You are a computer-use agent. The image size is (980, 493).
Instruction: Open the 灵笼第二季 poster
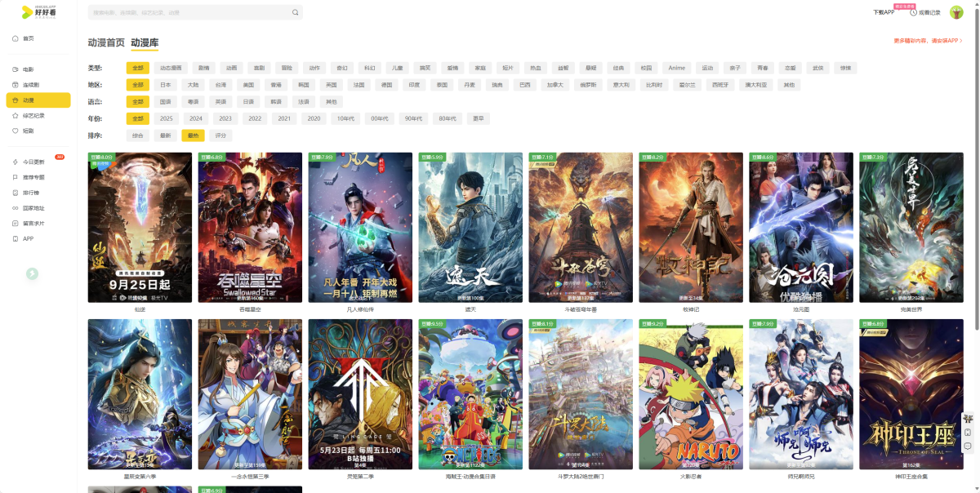pos(360,394)
